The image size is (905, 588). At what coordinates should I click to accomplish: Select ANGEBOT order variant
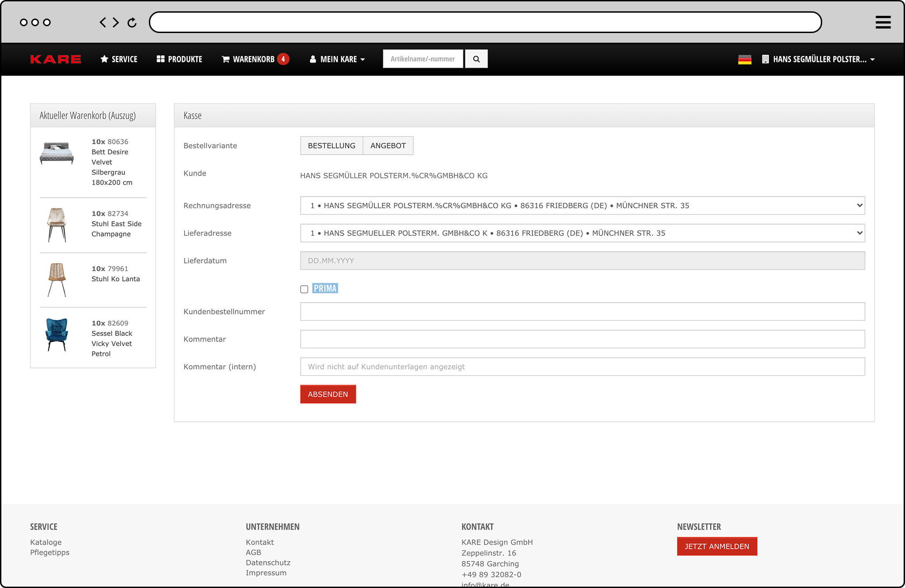[x=388, y=146]
